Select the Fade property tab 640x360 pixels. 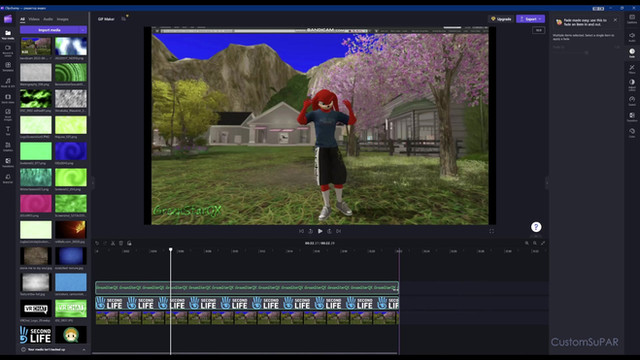pyautogui.click(x=632, y=53)
